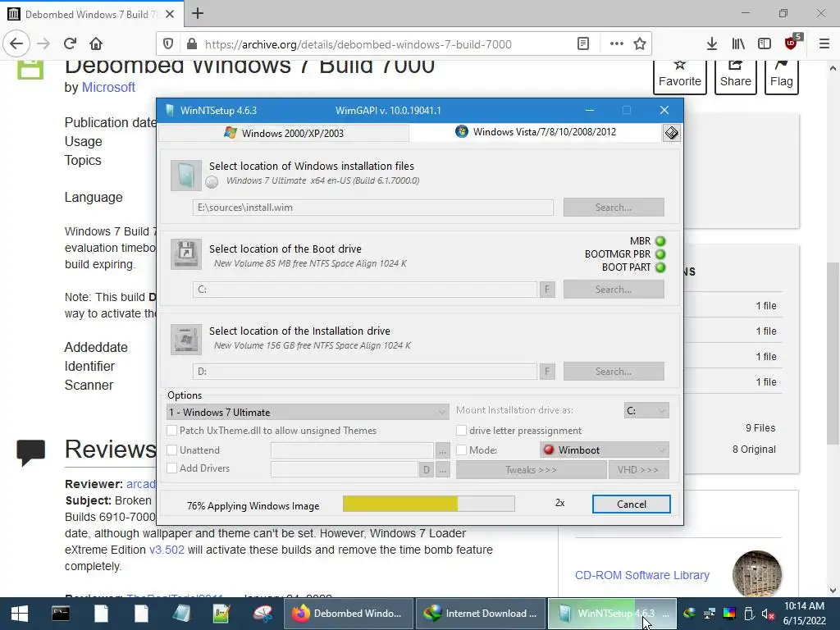The height and width of the screenshot is (630, 840).
Task: Open a new Firefox tab
Action: tap(198, 13)
